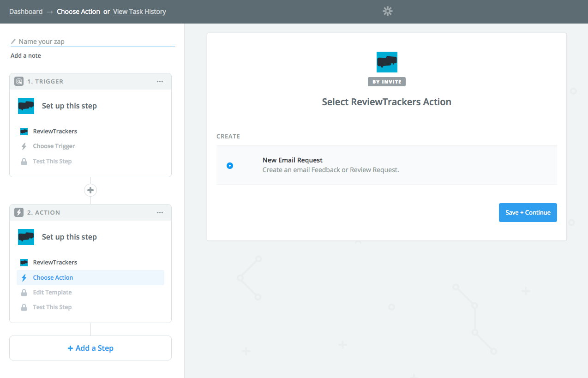Click ReviewTrackers logo above By Invite badge
This screenshot has height=378, width=588.
click(x=387, y=62)
